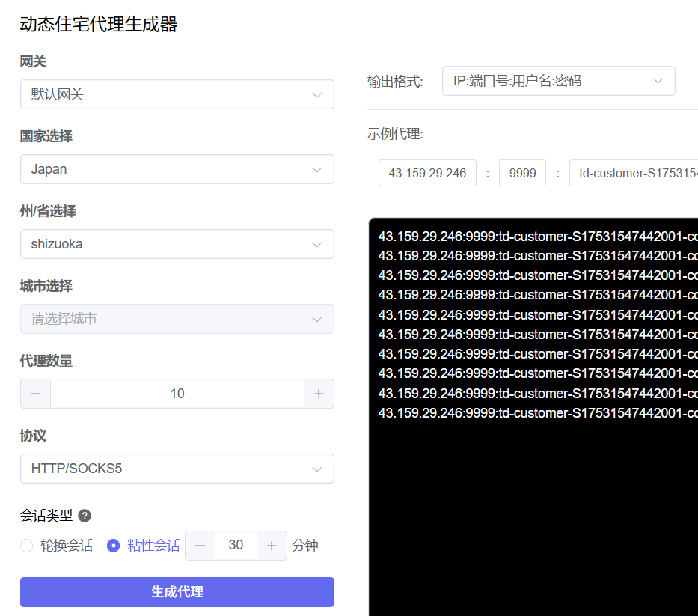Decrease sticky session minutes with minus

click(x=200, y=546)
